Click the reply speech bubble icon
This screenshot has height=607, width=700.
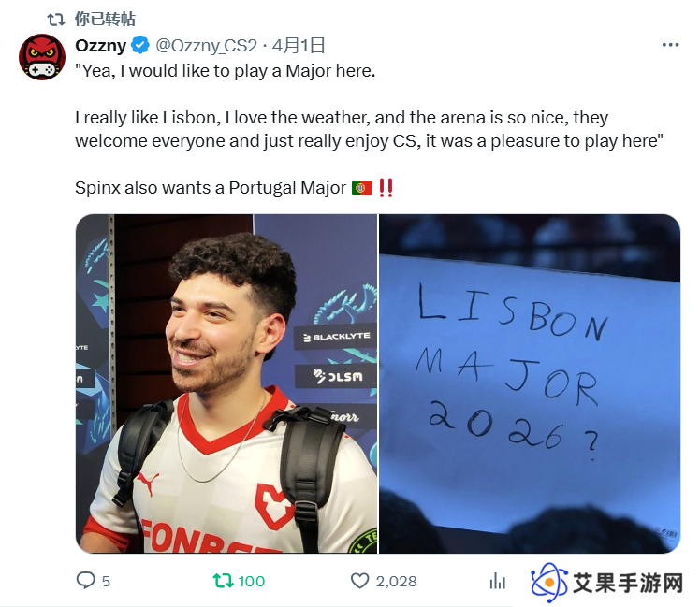(x=85, y=581)
